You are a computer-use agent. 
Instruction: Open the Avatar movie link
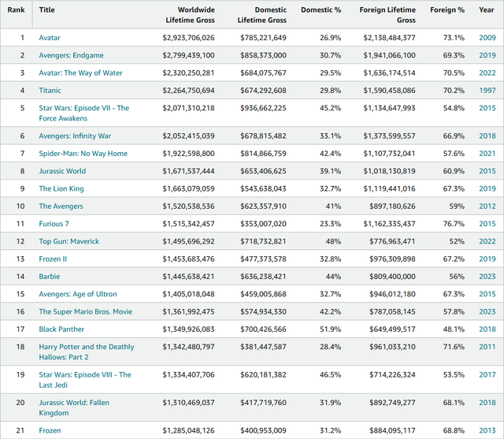click(50, 37)
